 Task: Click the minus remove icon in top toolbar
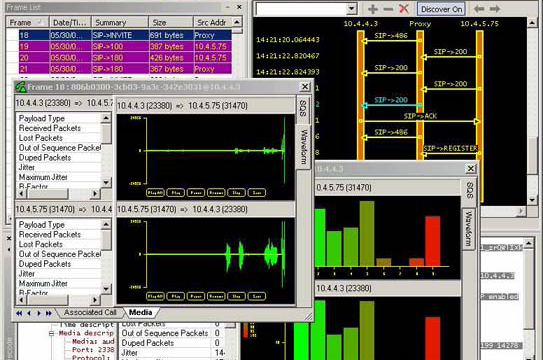point(389,9)
